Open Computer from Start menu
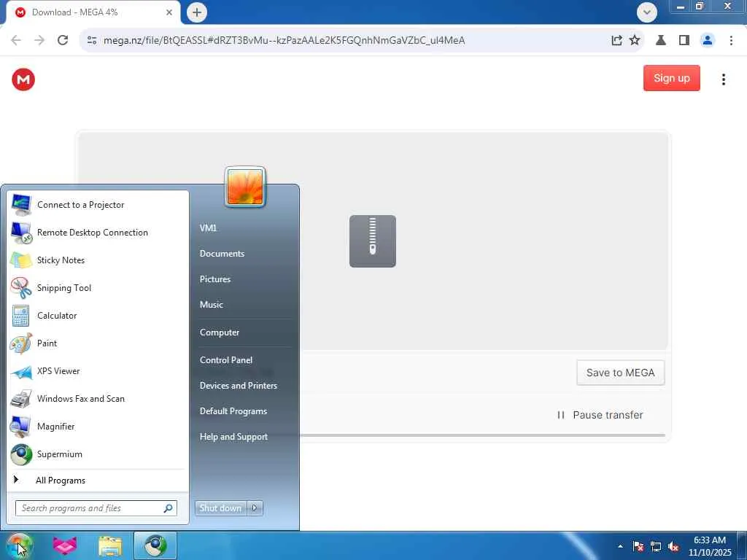747x560 pixels. (x=219, y=332)
